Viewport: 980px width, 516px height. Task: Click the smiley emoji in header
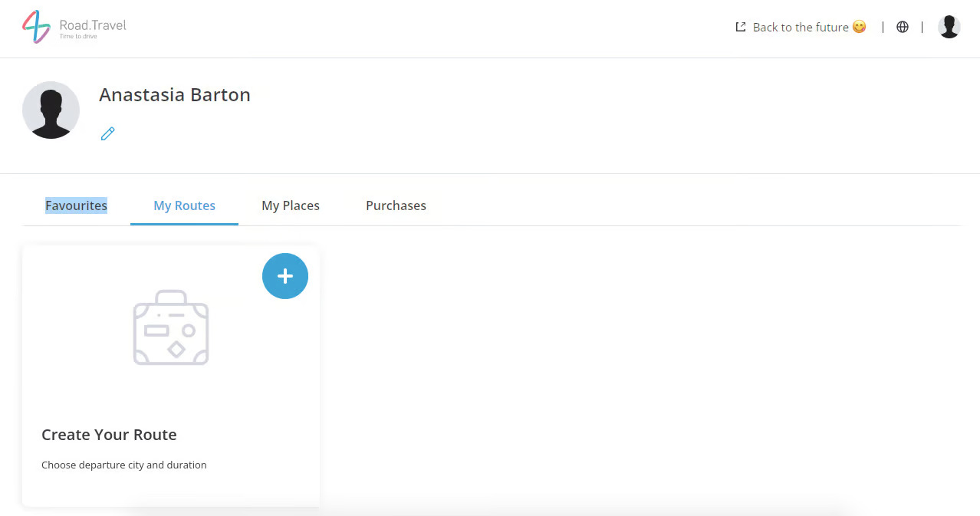click(x=859, y=27)
